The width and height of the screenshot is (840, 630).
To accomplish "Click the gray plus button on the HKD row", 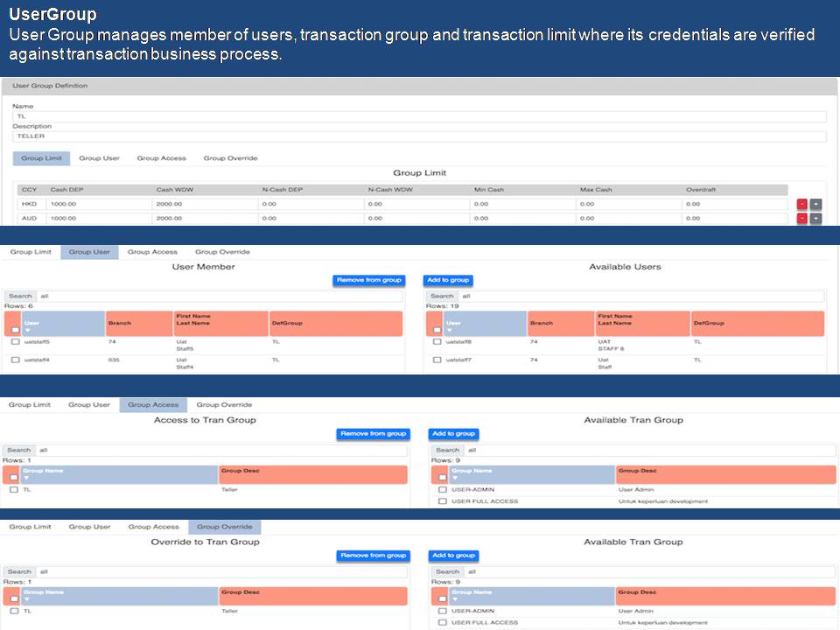I will coord(815,204).
